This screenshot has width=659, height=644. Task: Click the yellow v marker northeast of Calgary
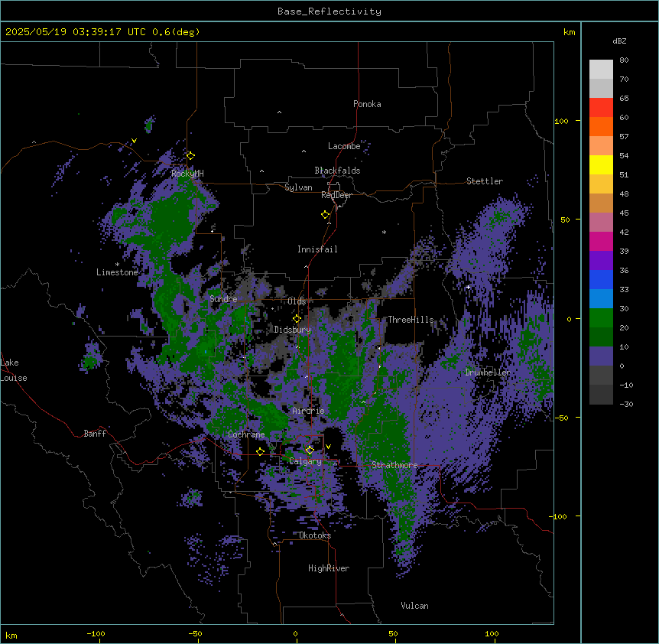pyautogui.click(x=328, y=447)
